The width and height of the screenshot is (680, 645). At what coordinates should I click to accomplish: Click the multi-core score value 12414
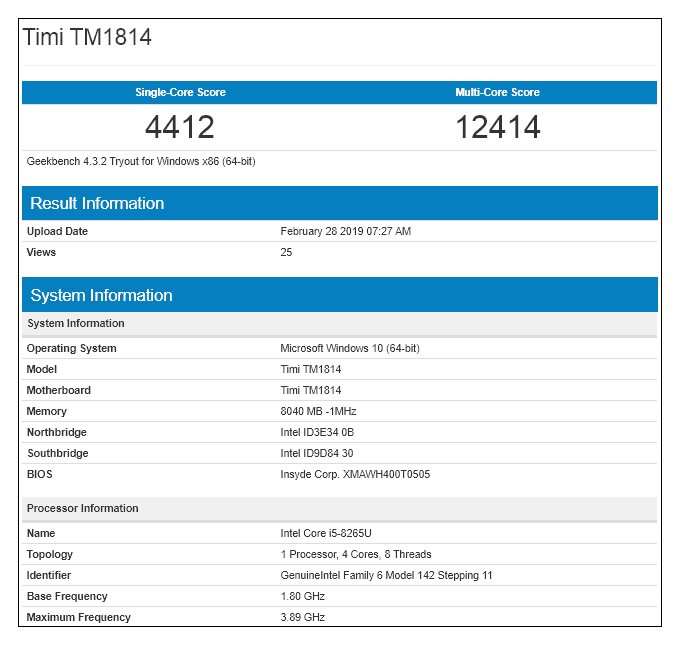pos(498,127)
